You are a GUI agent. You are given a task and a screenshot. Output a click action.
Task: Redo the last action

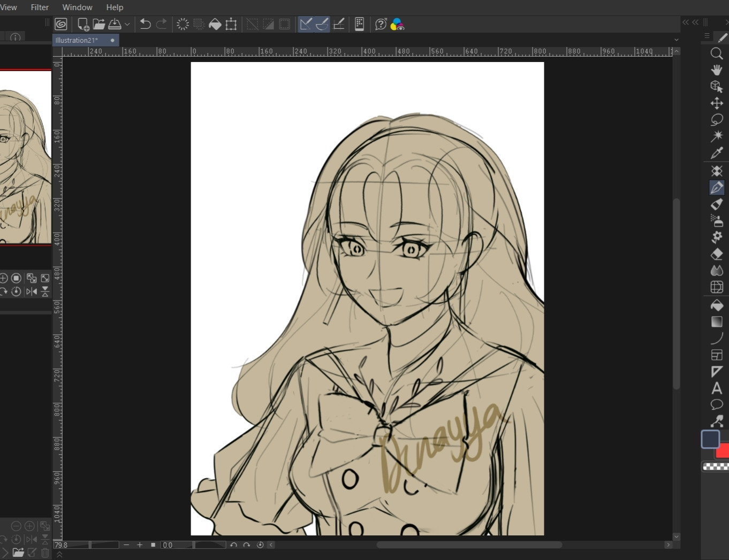coord(161,24)
